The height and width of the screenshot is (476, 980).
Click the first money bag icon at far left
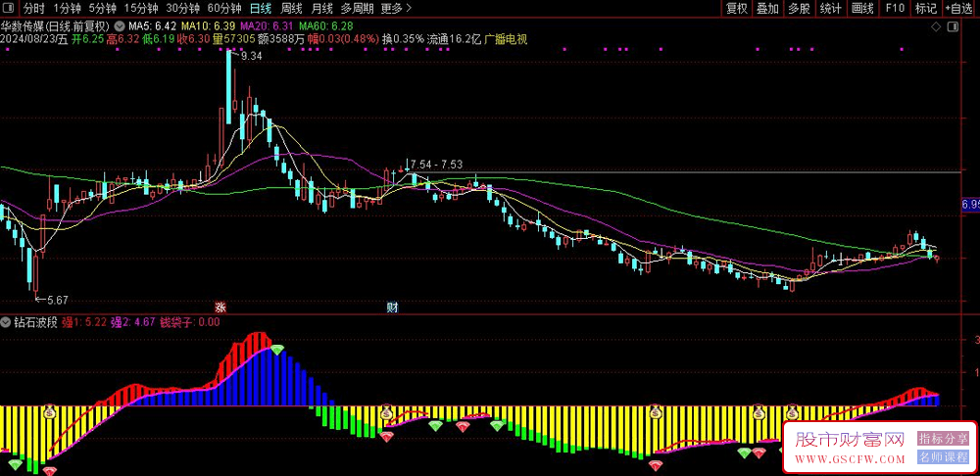[x=50, y=411]
